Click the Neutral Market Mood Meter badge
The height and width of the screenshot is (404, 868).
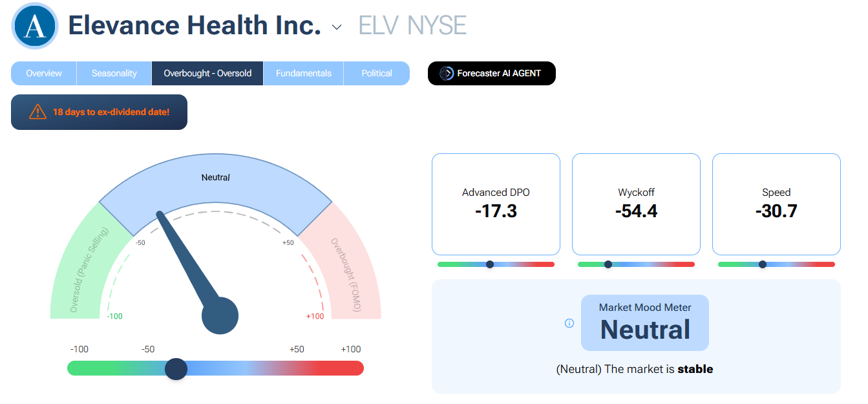pos(645,323)
